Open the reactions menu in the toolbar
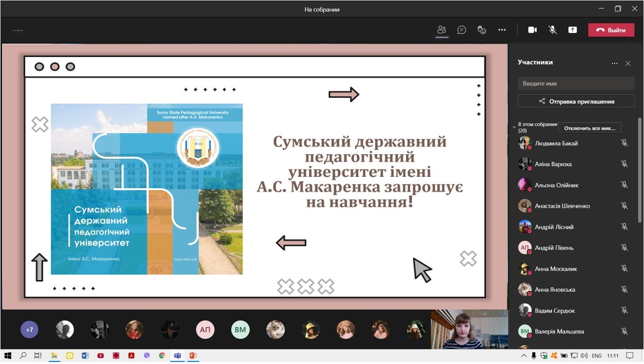The width and height of the screenshot is (644, 364). click(x=482, y=30)
